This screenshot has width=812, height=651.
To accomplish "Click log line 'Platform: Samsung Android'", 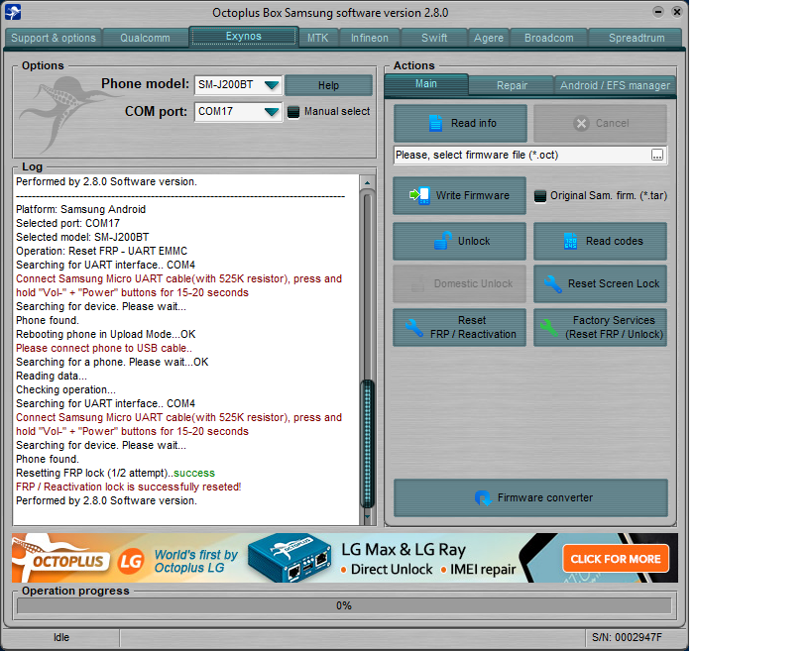I will (80, 210).
